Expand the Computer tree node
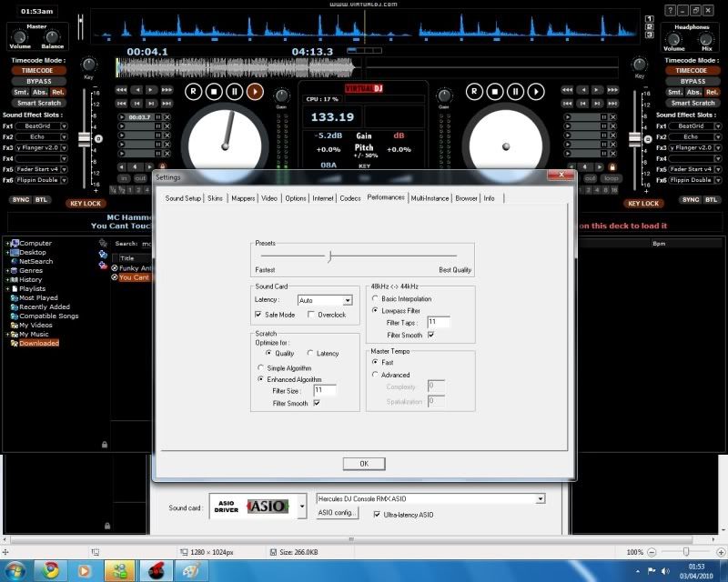This screenshot has width=728, height=582. (x=7, y=243)
